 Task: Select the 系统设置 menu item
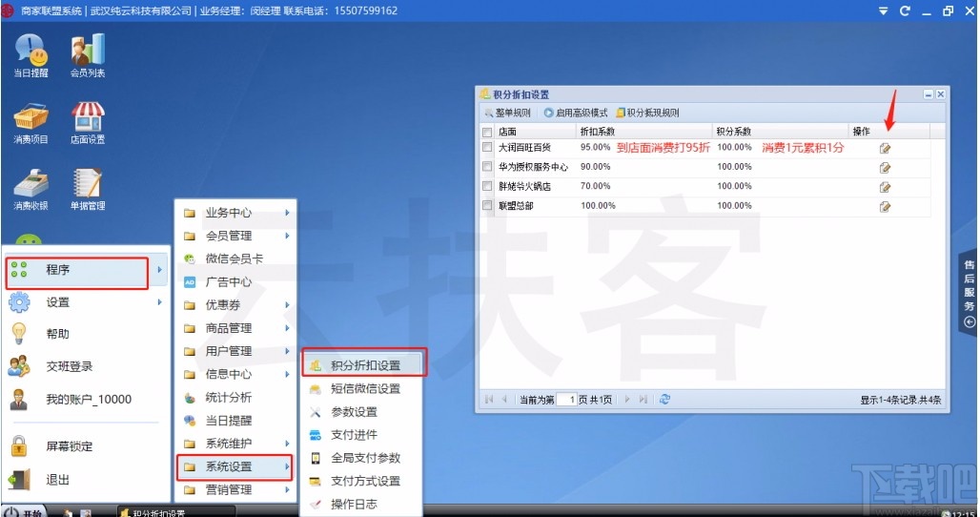pyautogui.click(x=235, y=466)
